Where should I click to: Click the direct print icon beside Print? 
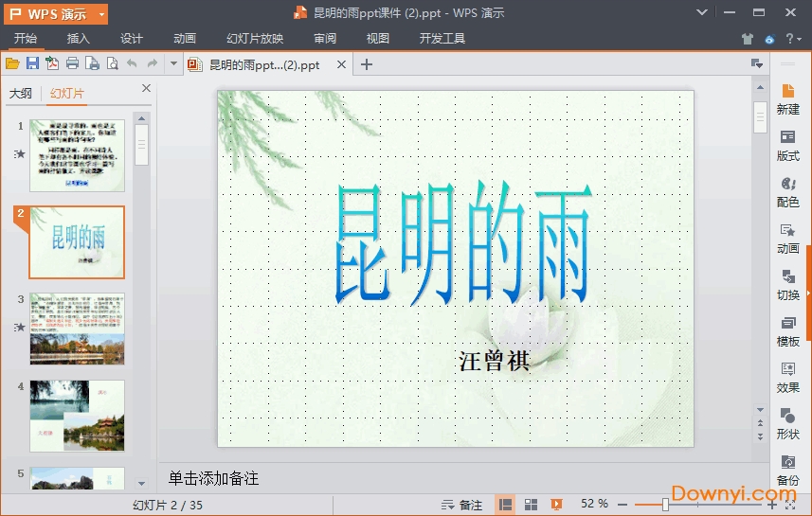92,63
